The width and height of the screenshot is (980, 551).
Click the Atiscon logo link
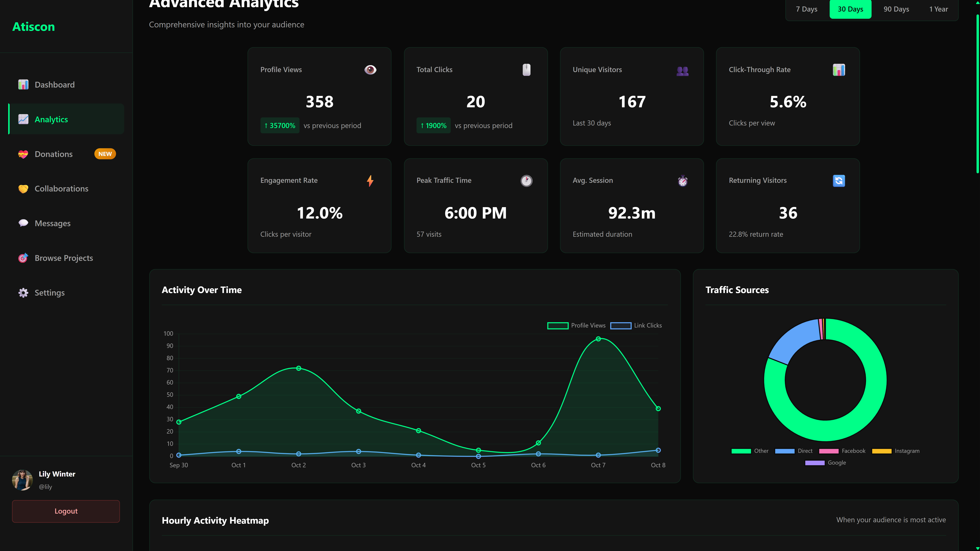(34, 27)
